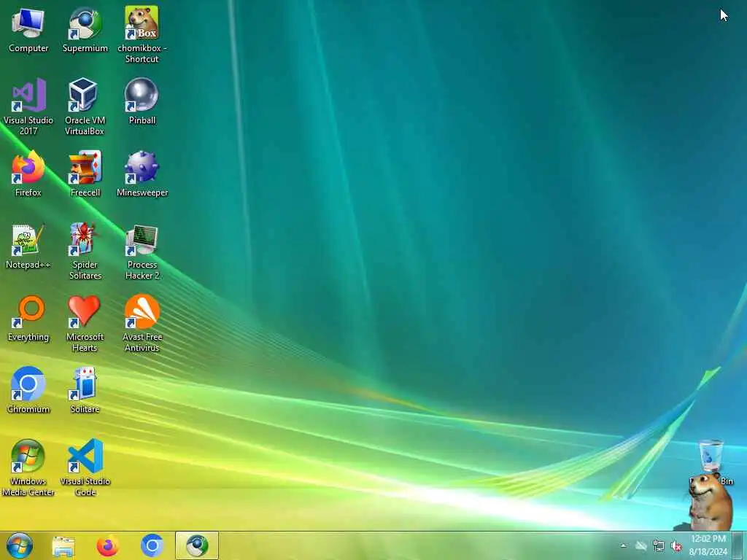Screen dimensions: 747x560
Task: Select the Notepad++ desktop shortcut
Action: tap(28, 246)
